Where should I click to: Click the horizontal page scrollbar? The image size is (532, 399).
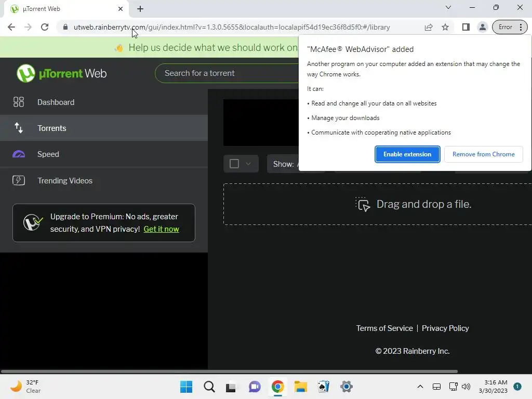tap(229, 371)
